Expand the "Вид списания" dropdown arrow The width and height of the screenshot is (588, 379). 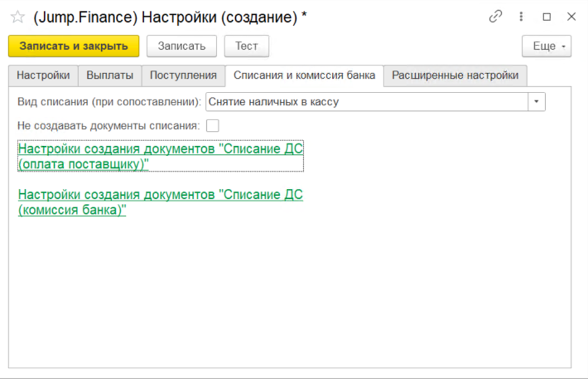click(536, 101)
